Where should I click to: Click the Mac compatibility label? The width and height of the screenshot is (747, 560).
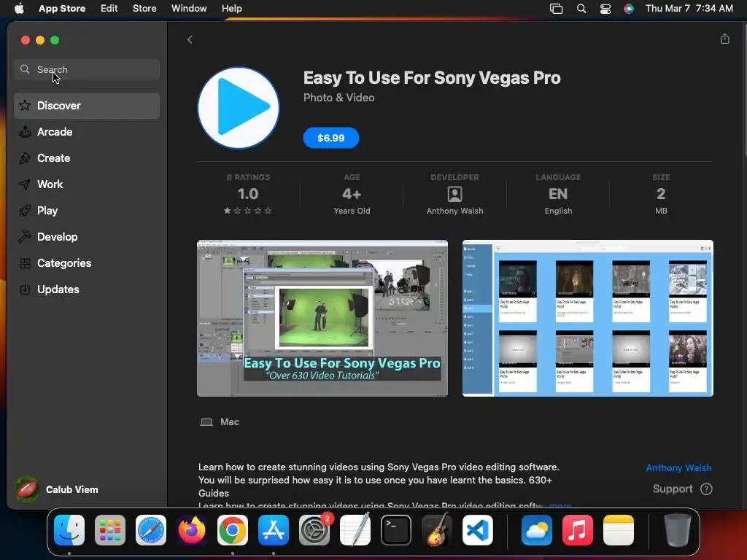click(x=220, y=422)
